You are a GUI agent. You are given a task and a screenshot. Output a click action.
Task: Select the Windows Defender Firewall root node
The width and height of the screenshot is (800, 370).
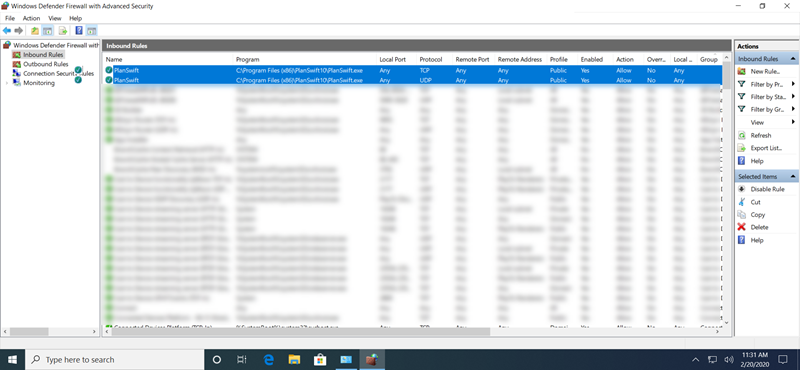coord(51,45)
